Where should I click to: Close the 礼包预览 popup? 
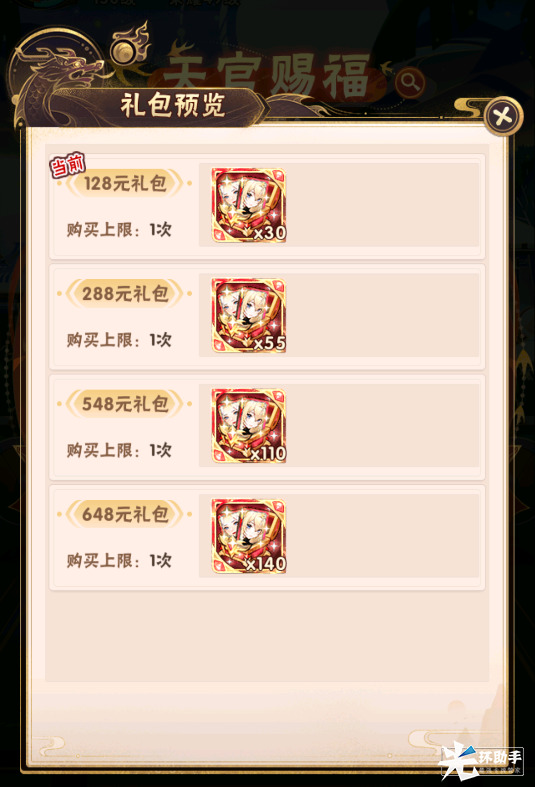pyautogui.click(x=503, y=116)
